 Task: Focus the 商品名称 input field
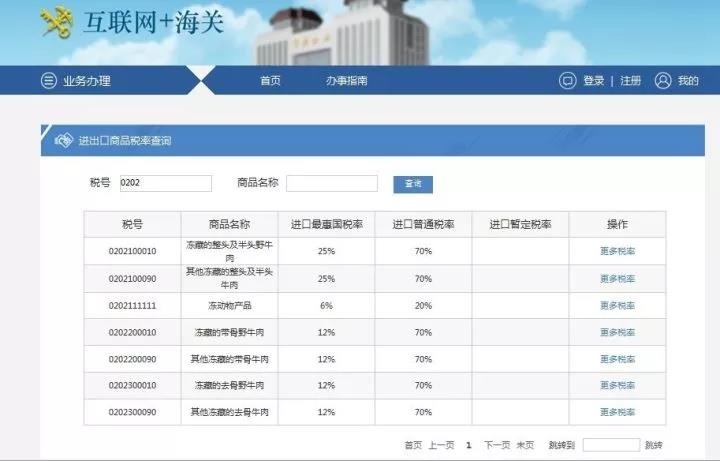coord(331,183)
